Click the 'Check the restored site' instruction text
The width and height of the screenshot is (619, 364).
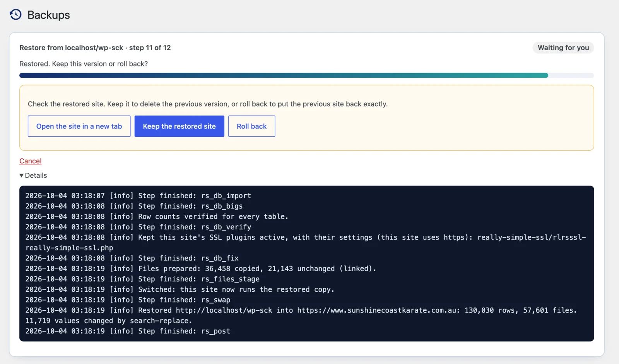click(x=208, y=104)
